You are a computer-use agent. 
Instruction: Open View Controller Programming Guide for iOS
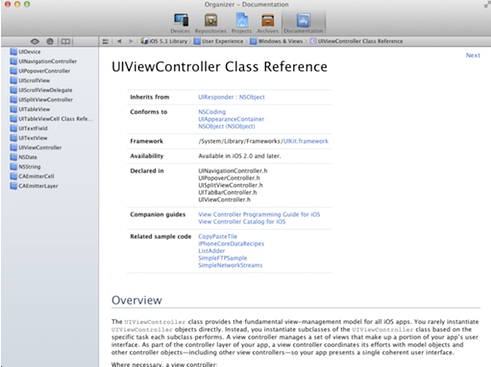tap(259, 214)
